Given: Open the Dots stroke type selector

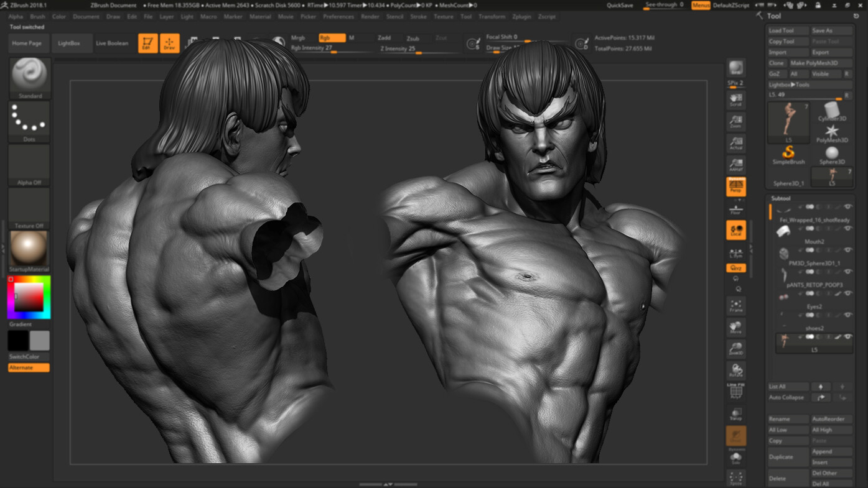Looking at the screenshot, I should [29, 122].
